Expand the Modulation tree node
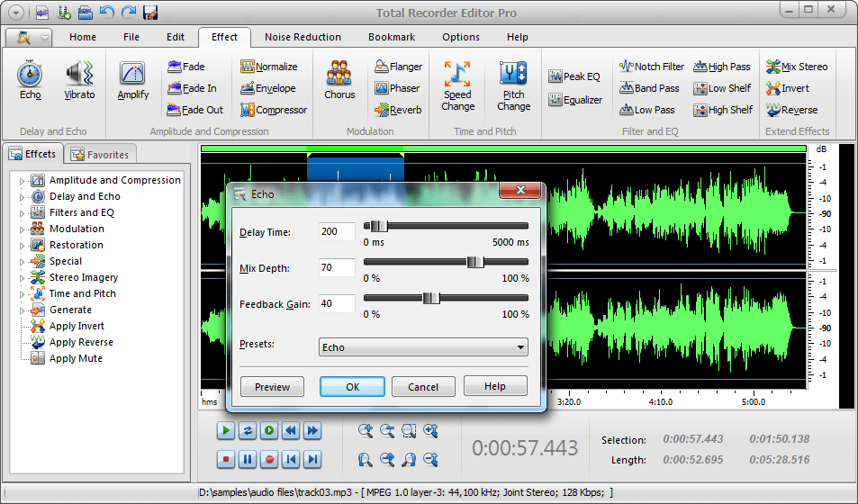The width and height of the screenshot is (858, 504). click(22, 229)
